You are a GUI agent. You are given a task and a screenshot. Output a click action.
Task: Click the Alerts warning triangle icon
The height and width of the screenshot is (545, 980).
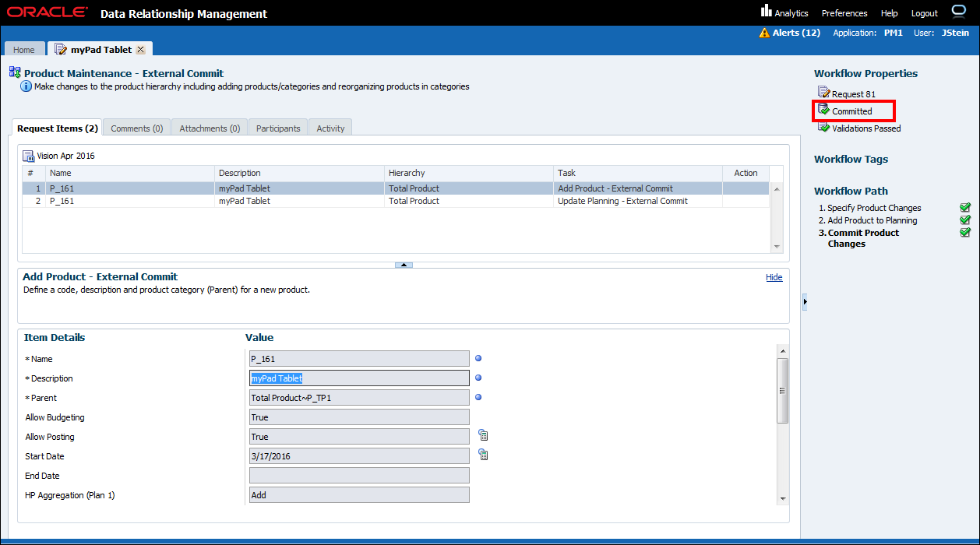[764, 33]
